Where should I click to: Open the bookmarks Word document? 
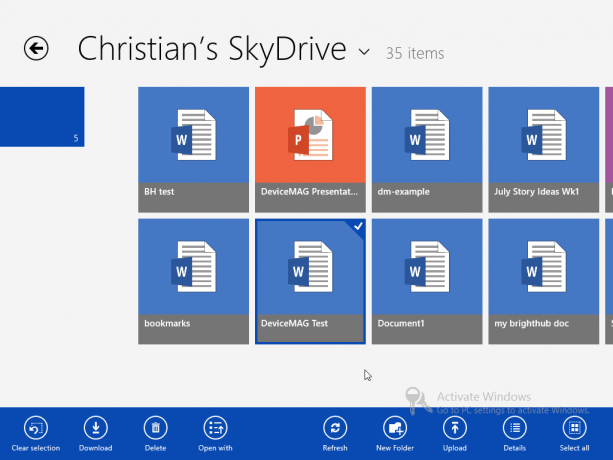pos(194,281)
